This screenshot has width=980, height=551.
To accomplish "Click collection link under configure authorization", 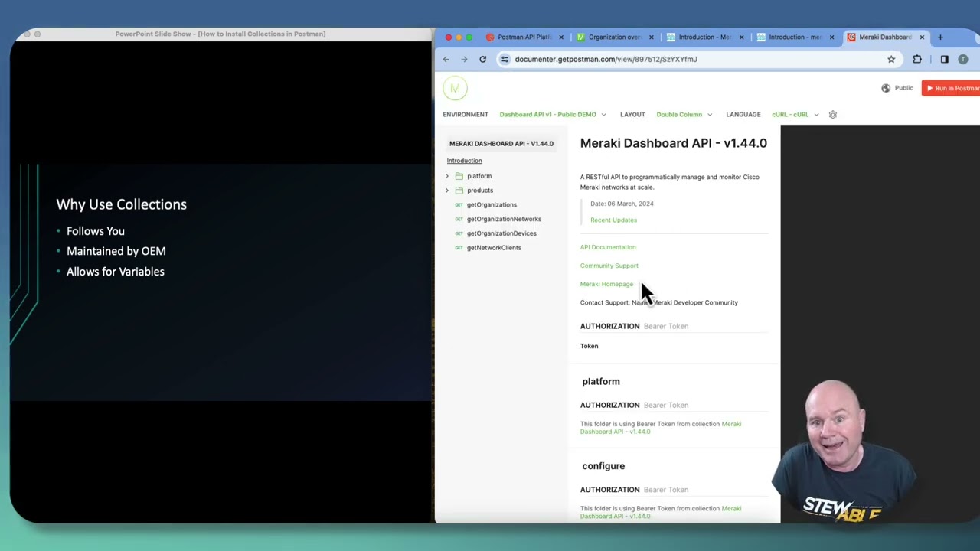I will pos(661,512).
